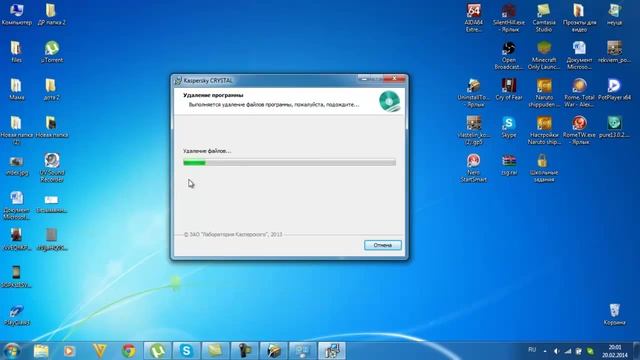Launch AIDA64 Extreme shortcut
This screenshot has width=640, height=360.
click(x=473, y=18)
